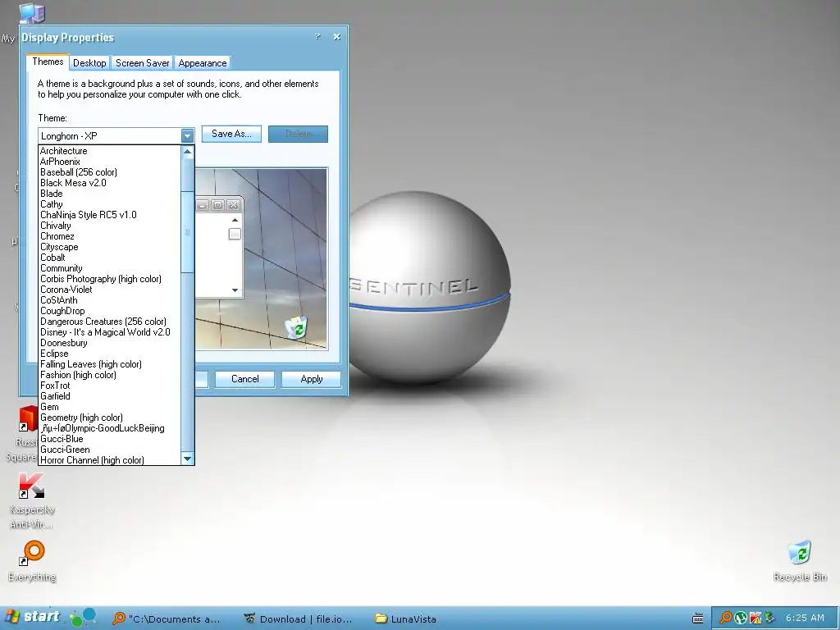Click the My Computer desktop icon
Screen dimensions: 840x630
pyautogui.click(x=32, y=12)
